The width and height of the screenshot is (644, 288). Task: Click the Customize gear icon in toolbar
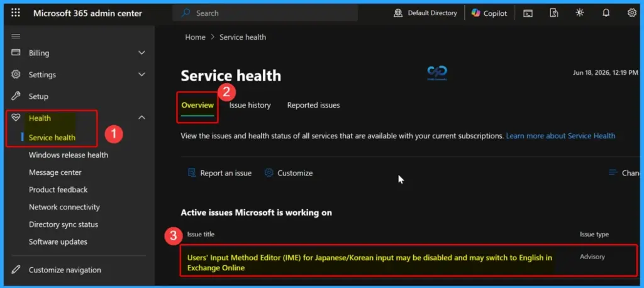tap(269, 172)
